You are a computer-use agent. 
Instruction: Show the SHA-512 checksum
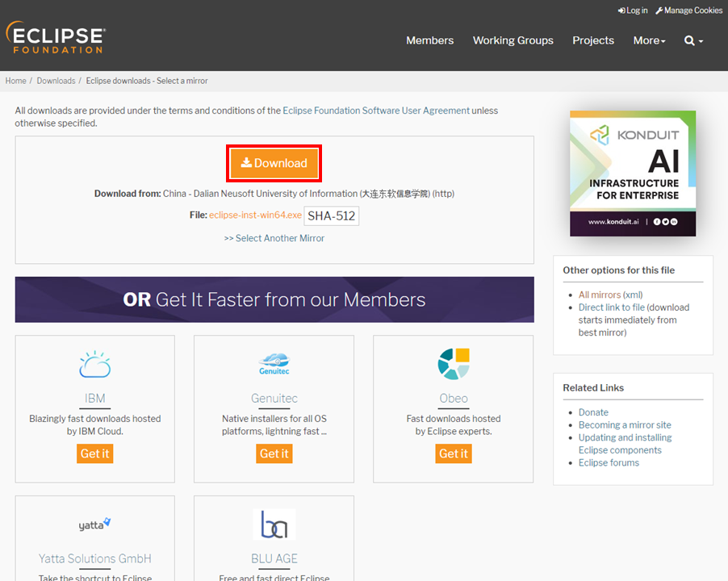tap(332, 215)
